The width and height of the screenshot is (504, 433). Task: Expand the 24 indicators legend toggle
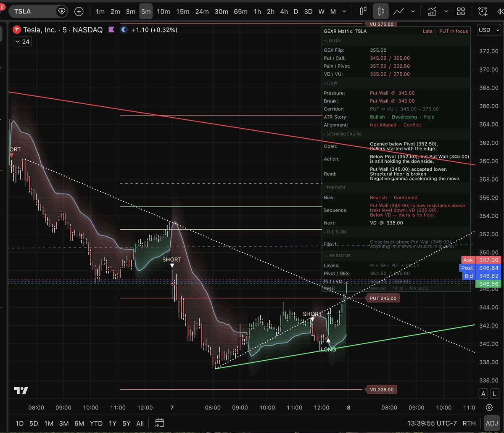click(22, 42)
